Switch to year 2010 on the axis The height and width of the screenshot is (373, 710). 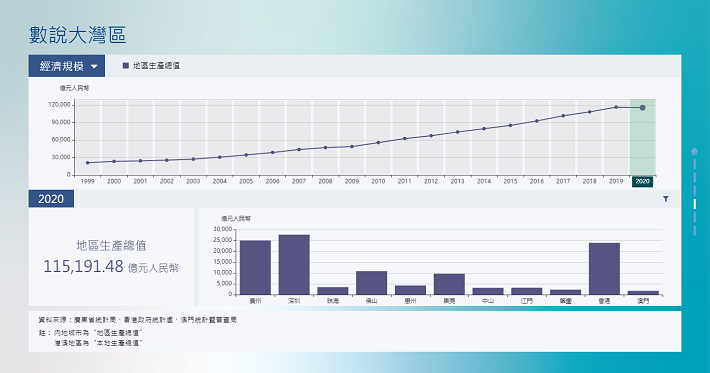[x=378, y=182]
